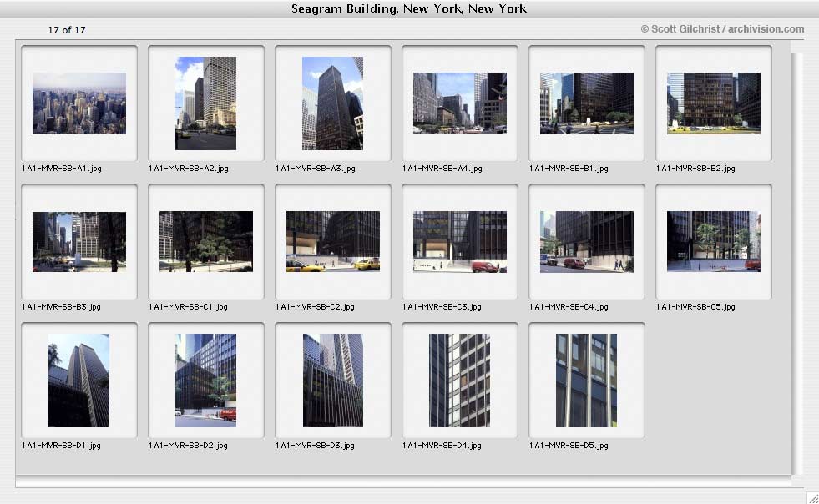The image size is (819, 504).
Task: Click the horizontal scrollbar along the bottom
Action: click(403, 481)
